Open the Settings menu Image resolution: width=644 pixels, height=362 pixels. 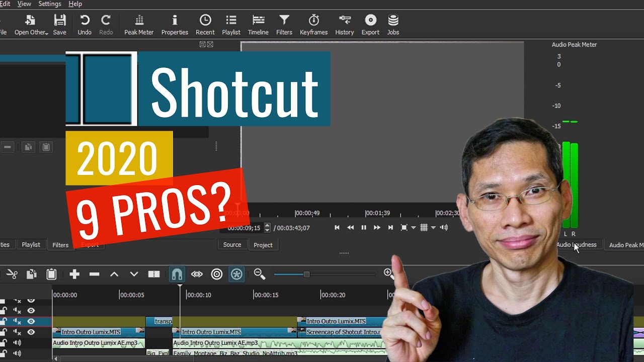coord(50,4)
